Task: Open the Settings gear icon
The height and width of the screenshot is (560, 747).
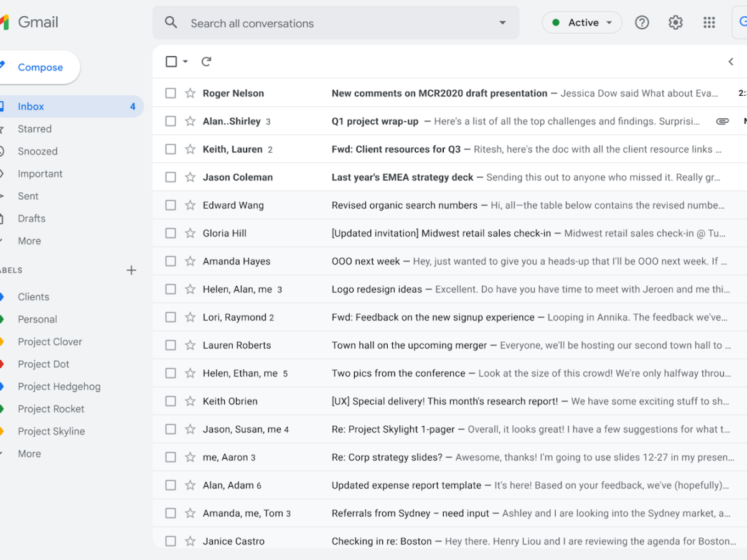Action: pos(675,23)
